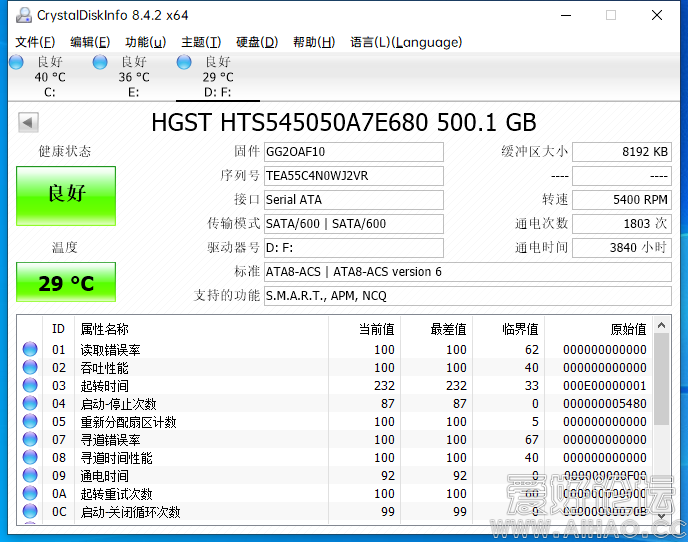Click the interface field Serial ATA
Image resolution: width=688 pixels, height=542 pixels.
click(x=354, y=200)
